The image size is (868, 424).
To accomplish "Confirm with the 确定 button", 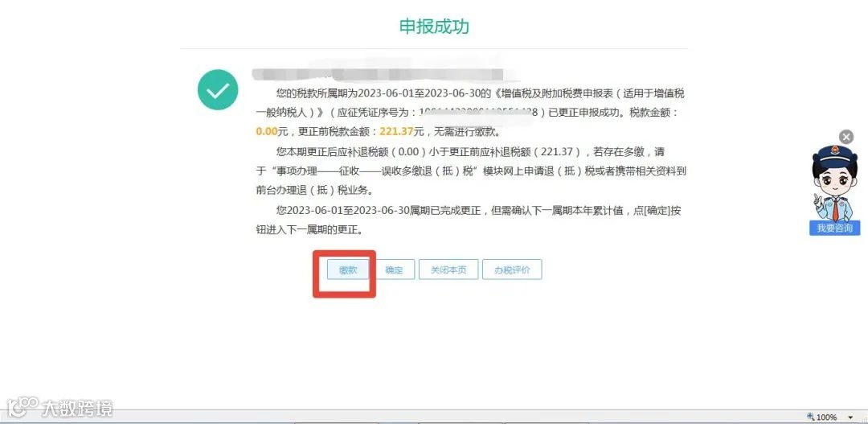I will click(394, 270).
